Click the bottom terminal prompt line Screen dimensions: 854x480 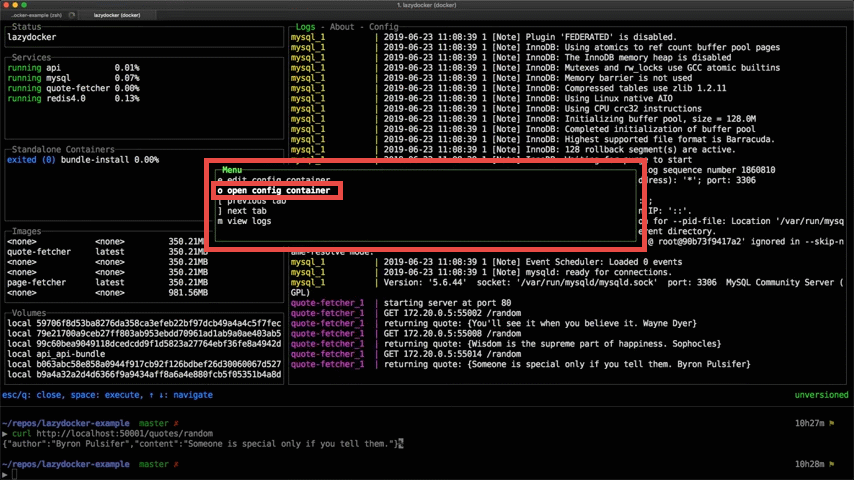click(100, 474)
